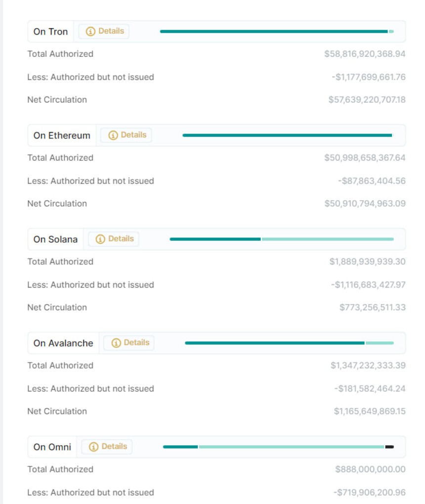Select the On Ethereum header label
The height and width of the screenshot is (504, 425).
tap(62, 136)
